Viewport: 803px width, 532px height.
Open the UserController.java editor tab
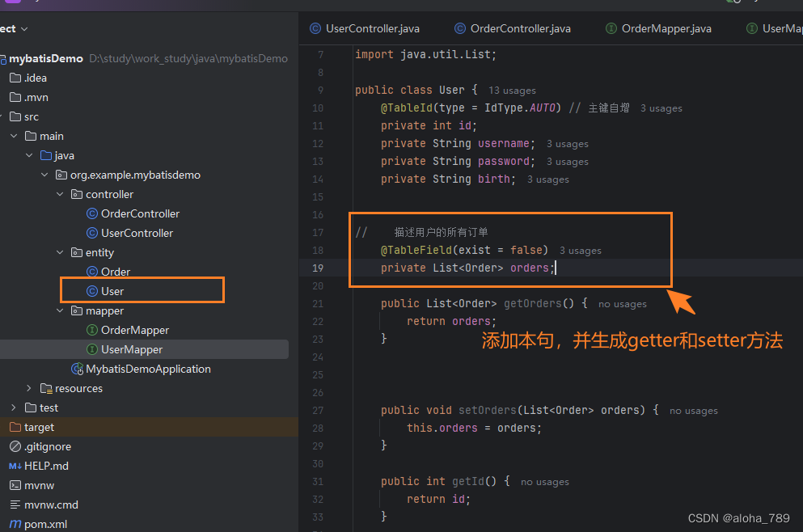click(x=365, y=28)
